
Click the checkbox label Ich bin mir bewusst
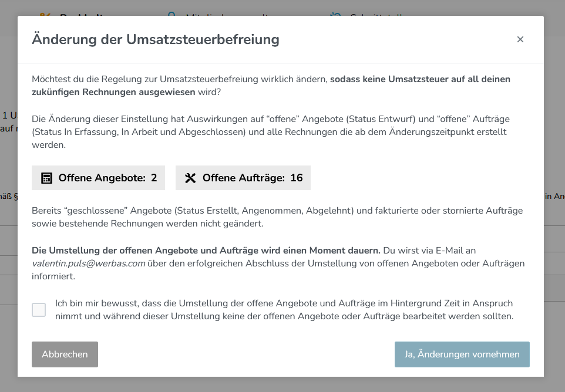point(284,310)
